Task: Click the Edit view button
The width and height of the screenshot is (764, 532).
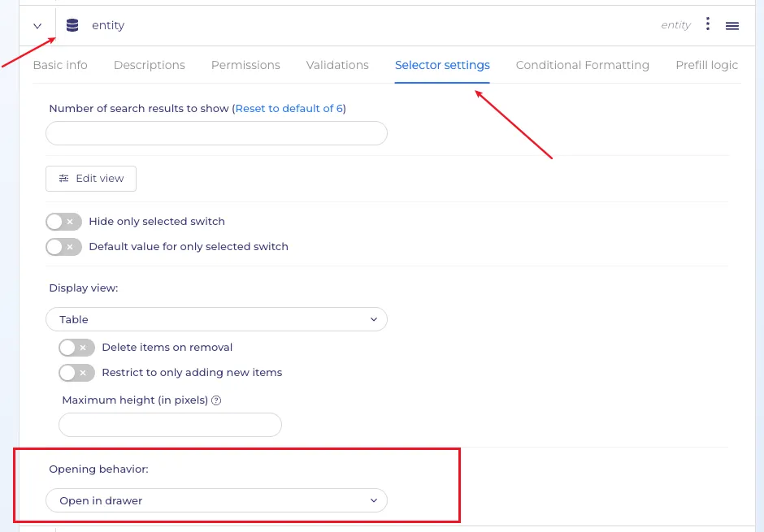Action: point(91,179)
